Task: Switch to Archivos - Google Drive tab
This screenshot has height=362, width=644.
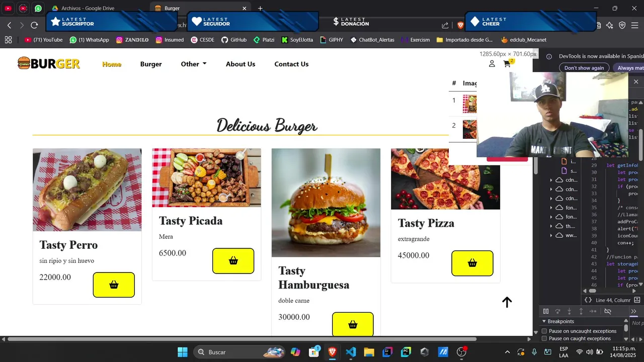Action: coord(98,9)
